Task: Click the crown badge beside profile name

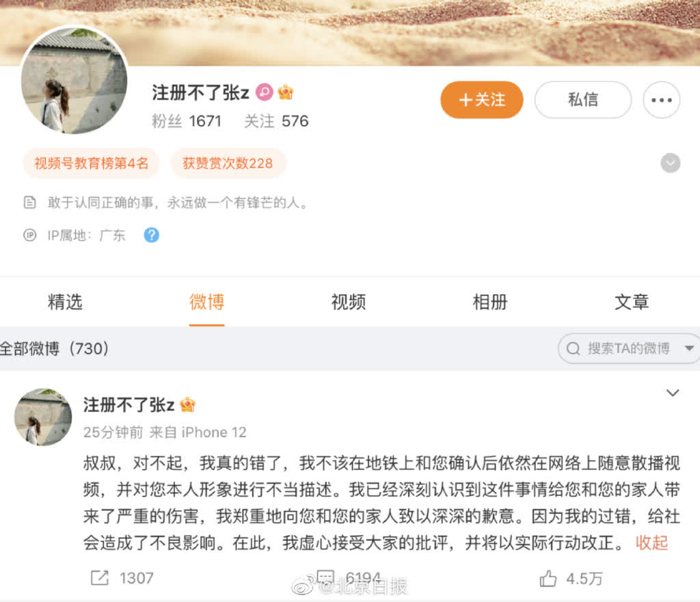Action: point(285,92)
